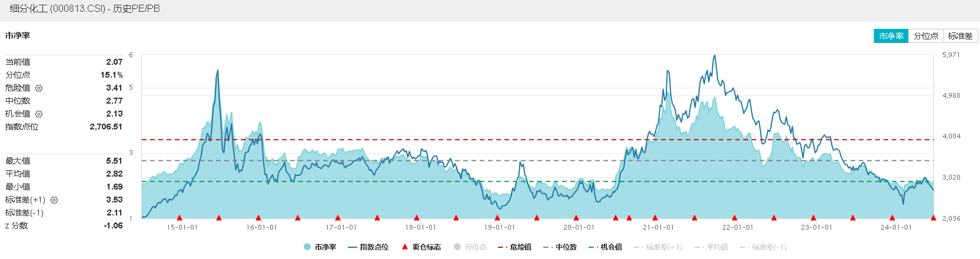Image resolution: width=980 pixels, height=259 pixels.
Task: Click the chart title 细分化工 历史PE/PB
Action: pos(85,9)
